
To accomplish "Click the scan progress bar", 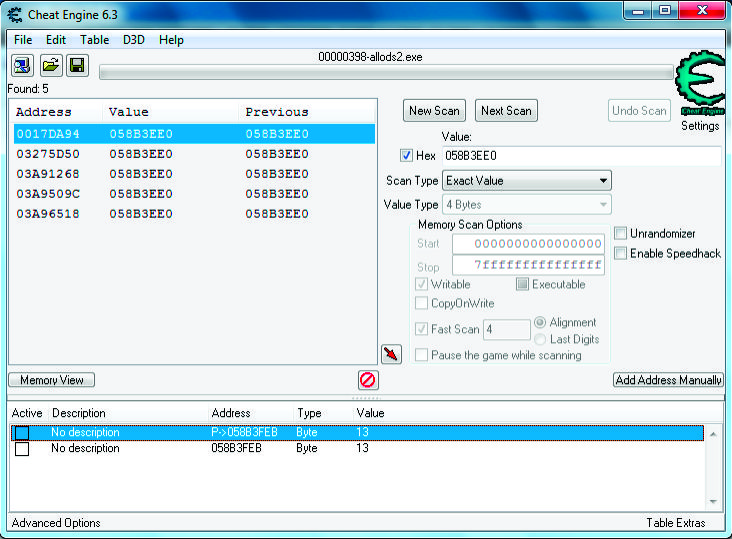I will (385, 72).
